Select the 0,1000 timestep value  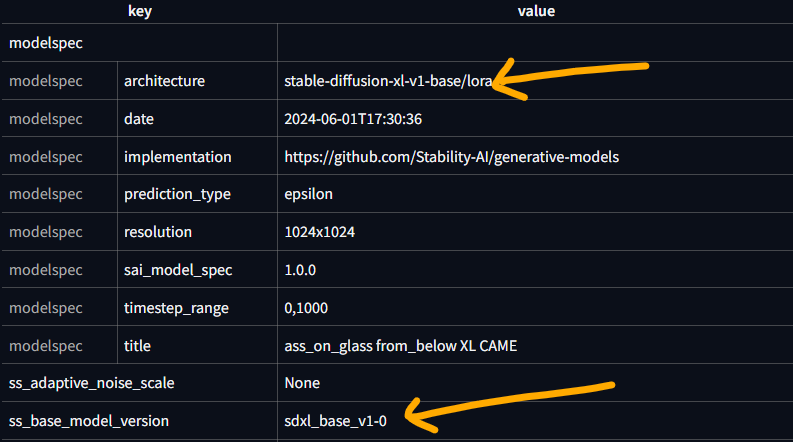point(306,308)
